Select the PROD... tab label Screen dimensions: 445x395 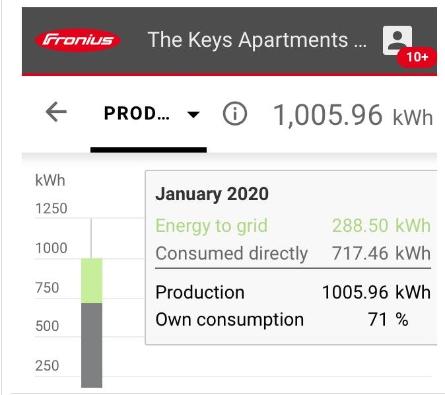point(137,114)
